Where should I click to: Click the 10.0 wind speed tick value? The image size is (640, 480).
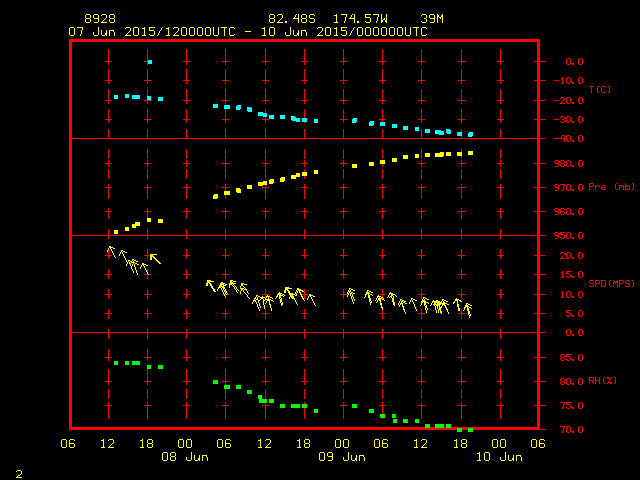point(568,295)
